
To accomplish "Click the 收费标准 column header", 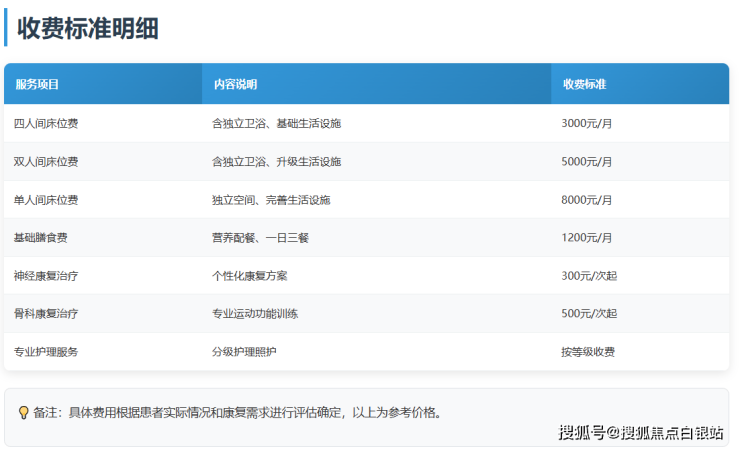I will click(x=584, y=84).
